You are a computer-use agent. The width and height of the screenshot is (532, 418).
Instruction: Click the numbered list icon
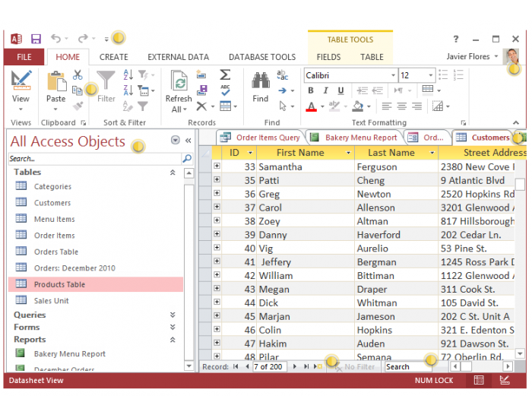click(x=458, y=75)
